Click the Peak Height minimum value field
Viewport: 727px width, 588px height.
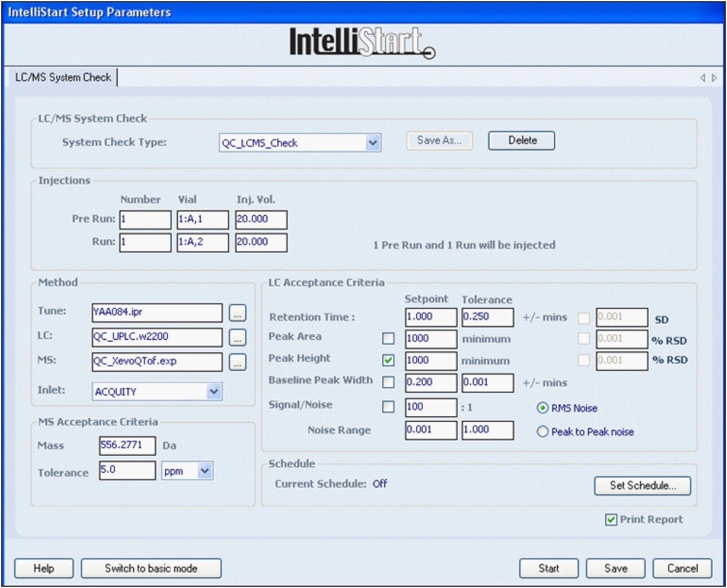(x=431, y=361)
